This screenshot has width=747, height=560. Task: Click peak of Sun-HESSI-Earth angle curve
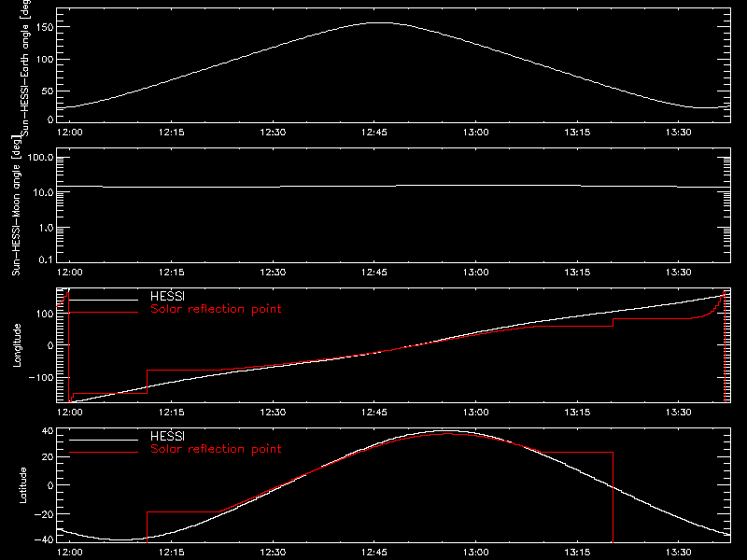coord(381,22)
